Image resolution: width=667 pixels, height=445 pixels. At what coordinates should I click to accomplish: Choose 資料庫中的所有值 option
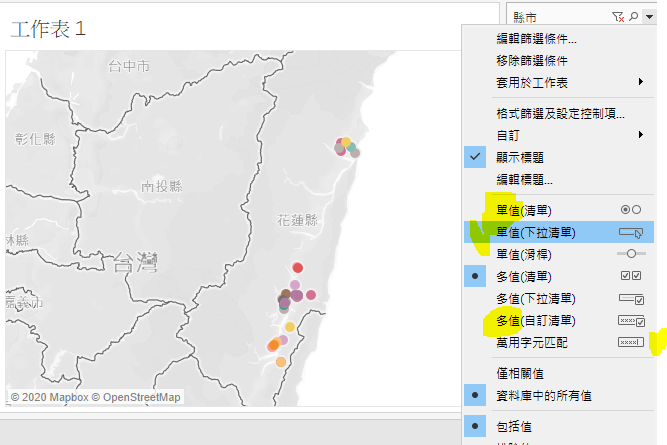pos(559,396)
